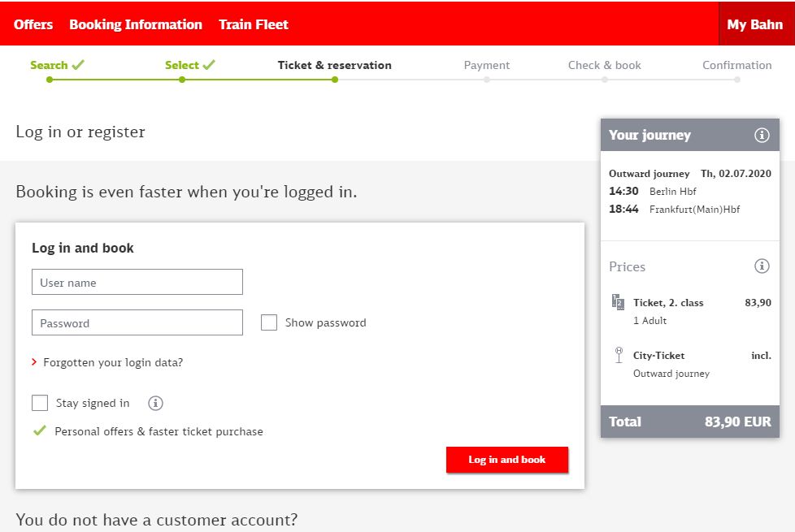Click info icon in Your journey header
This screenshot has height=532, width=795.
coord(762,136)
